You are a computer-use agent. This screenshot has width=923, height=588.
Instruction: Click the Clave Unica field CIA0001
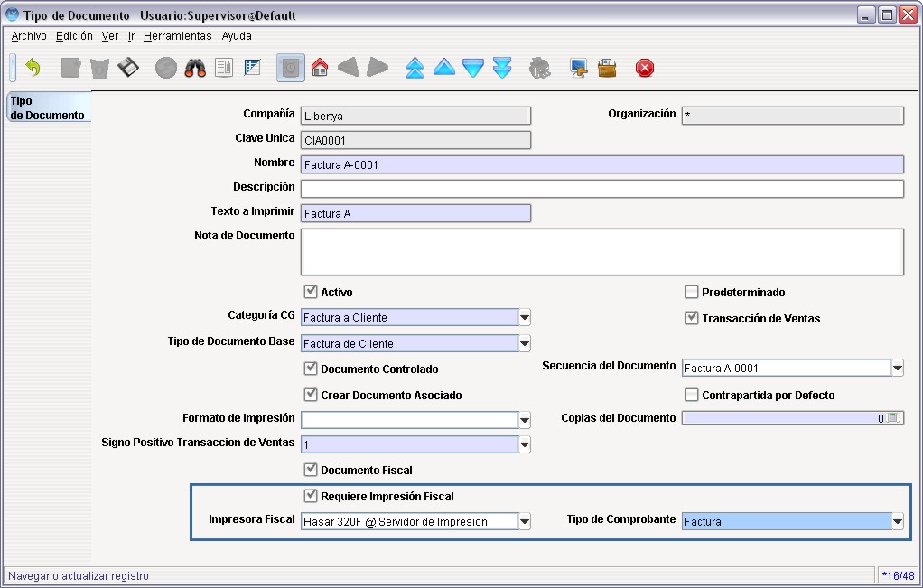[x=415, y=140]
